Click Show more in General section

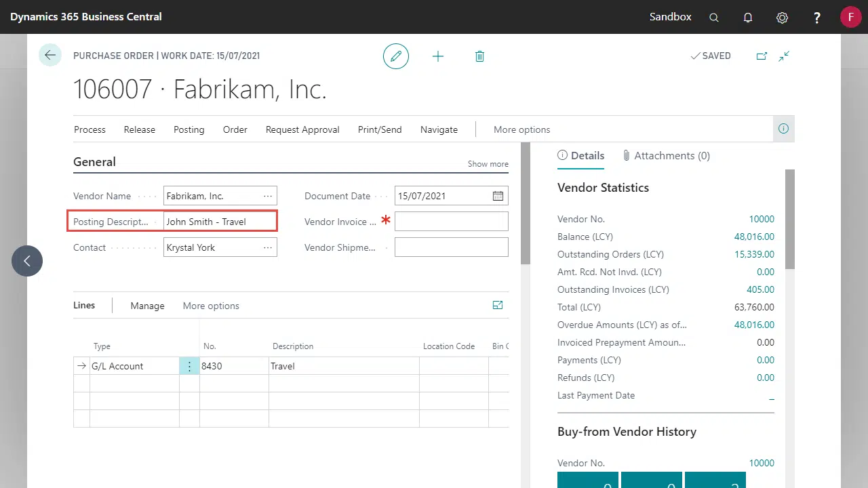coord(488,164)
